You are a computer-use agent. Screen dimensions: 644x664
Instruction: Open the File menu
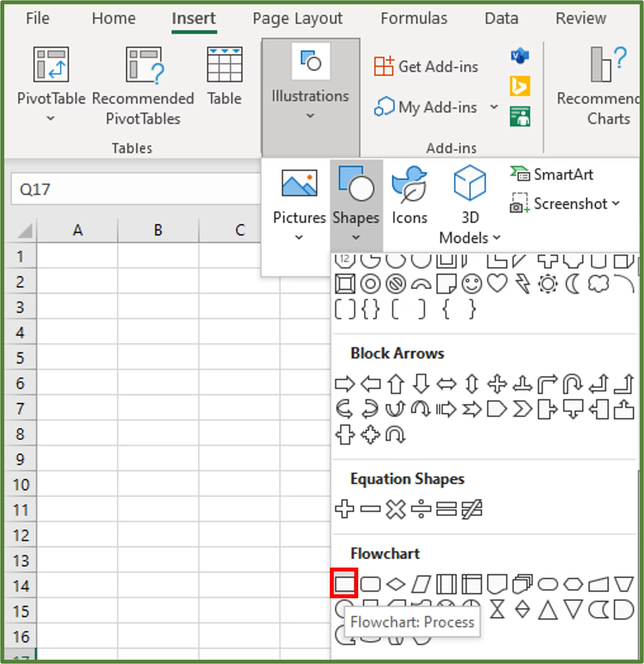click(x=37, y=18)
